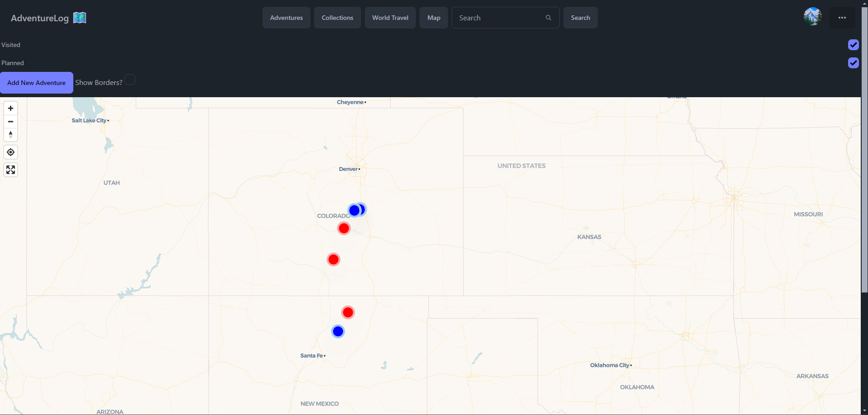Click the find my location icon
This screenshot has width=868, height=415.
click(x=11, y=152)
